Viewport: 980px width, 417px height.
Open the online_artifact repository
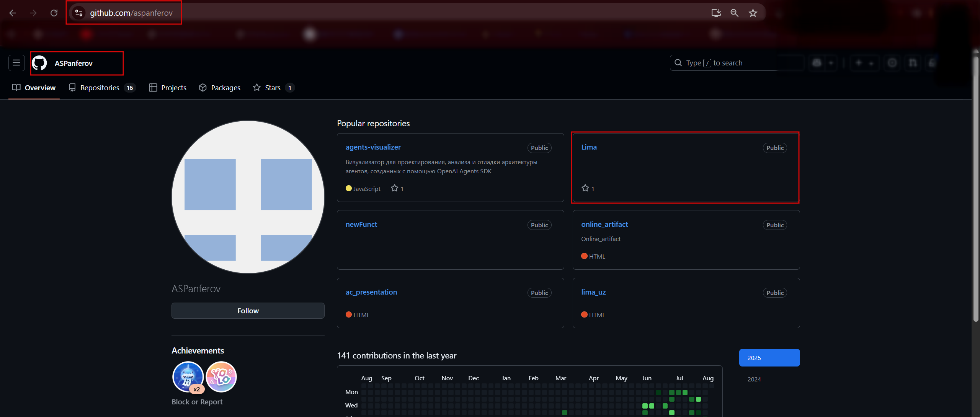[x=604, y=224]
